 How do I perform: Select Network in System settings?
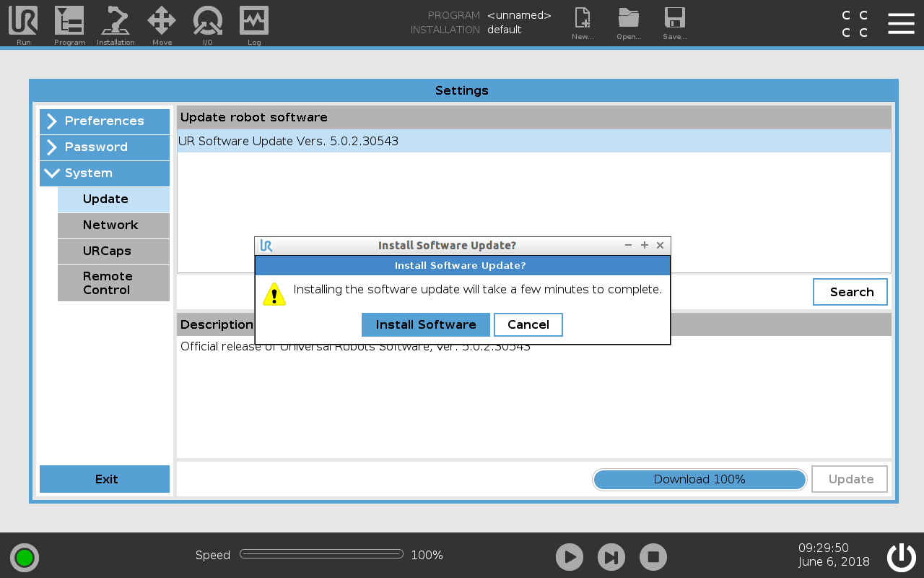pyautogui.click(x=113, y=225)
